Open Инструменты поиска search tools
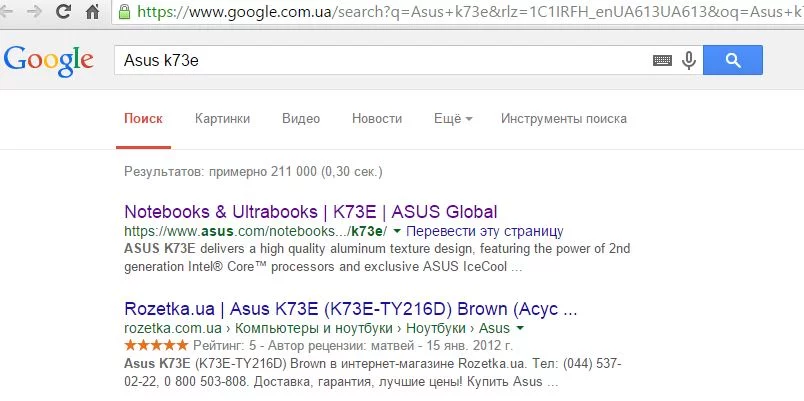Image resolution: width=804 pixels, height=401 pixels. [564, 119]
